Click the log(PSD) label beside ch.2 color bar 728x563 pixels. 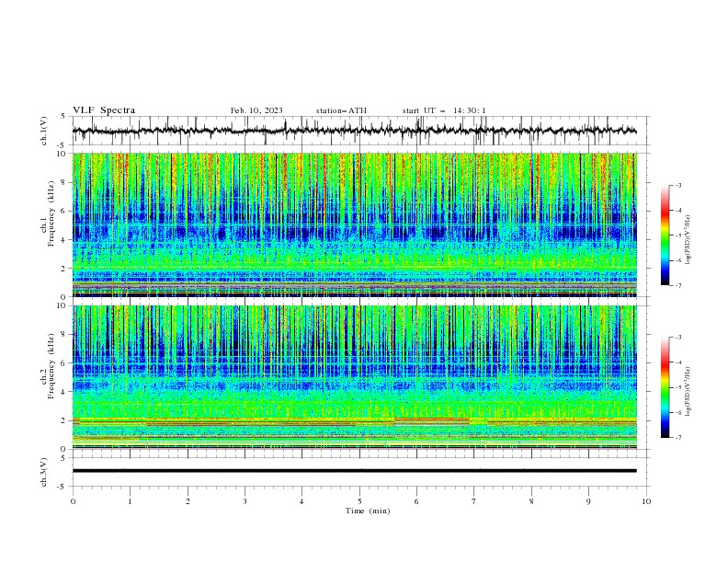(x=688, y=391)
